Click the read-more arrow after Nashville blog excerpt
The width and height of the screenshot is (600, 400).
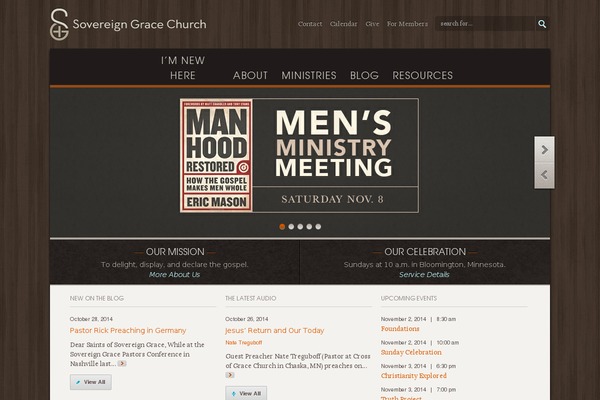point(122,363)
